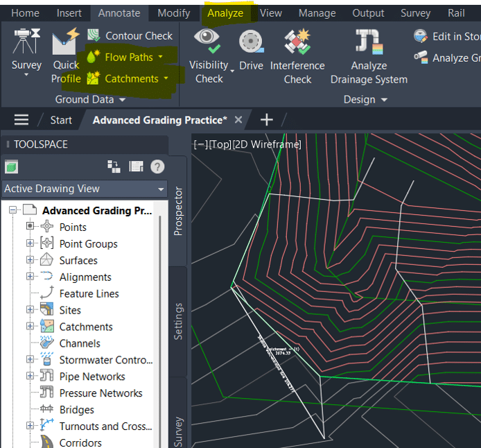Start the Drive tool
Viewport: 481px width, 448px height.
pos(251,49)
